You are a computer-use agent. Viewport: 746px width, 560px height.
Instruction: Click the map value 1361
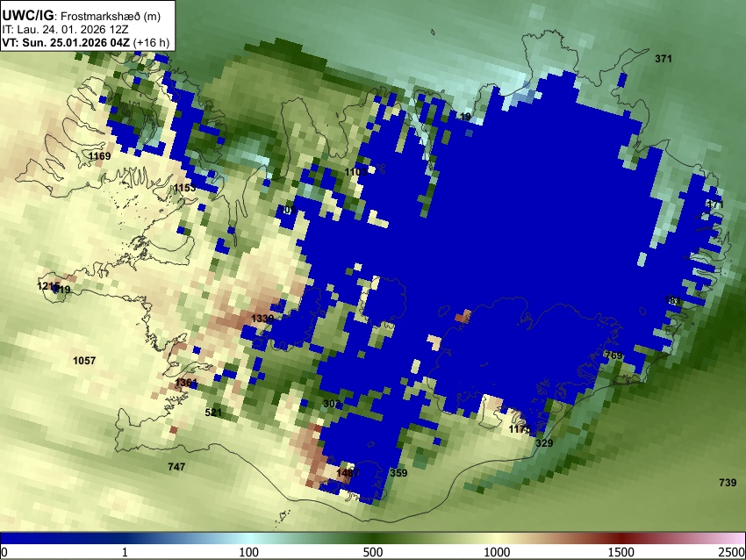(x=186, y=383)
